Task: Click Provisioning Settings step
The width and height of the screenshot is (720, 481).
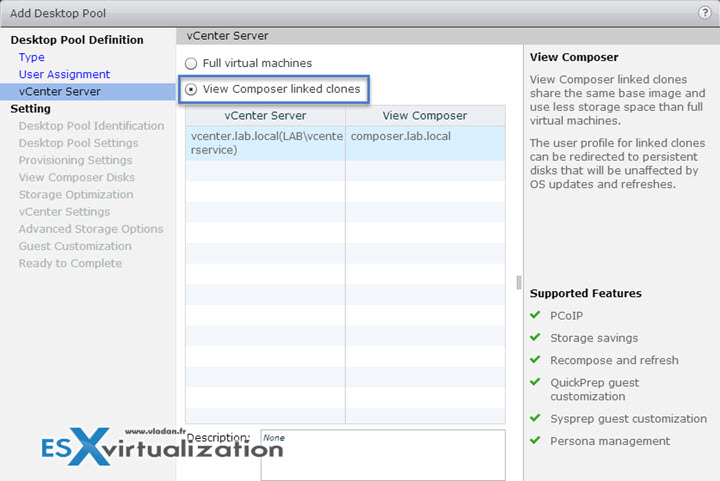Action: point(75,160)
